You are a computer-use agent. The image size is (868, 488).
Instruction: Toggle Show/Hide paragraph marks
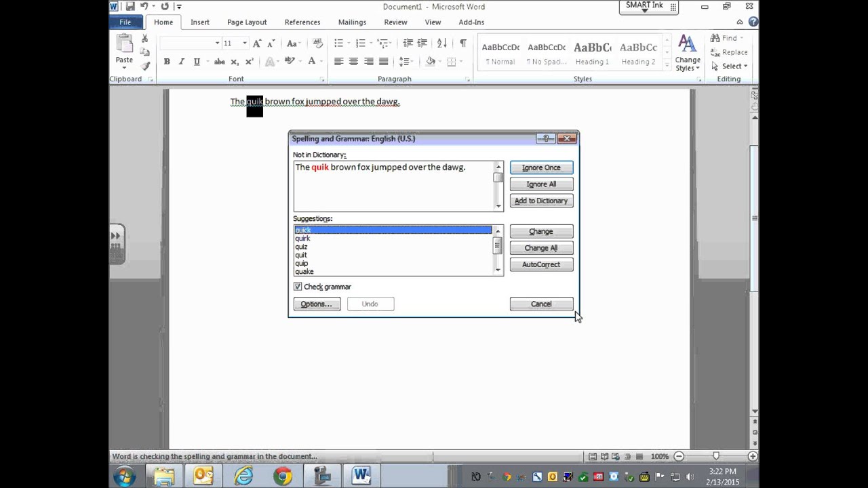pyautogui.click(x=463, y=43)
